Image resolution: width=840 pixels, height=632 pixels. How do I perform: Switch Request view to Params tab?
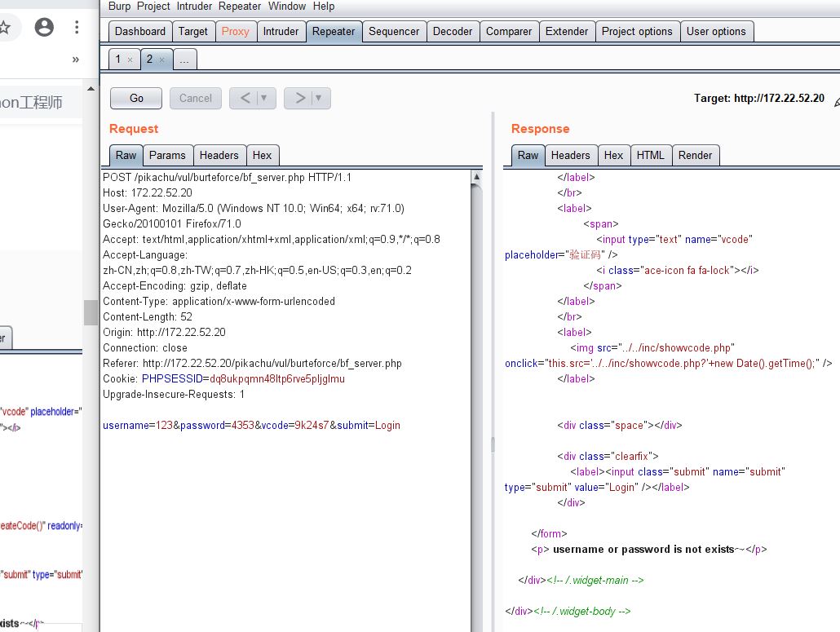point(166,155)
